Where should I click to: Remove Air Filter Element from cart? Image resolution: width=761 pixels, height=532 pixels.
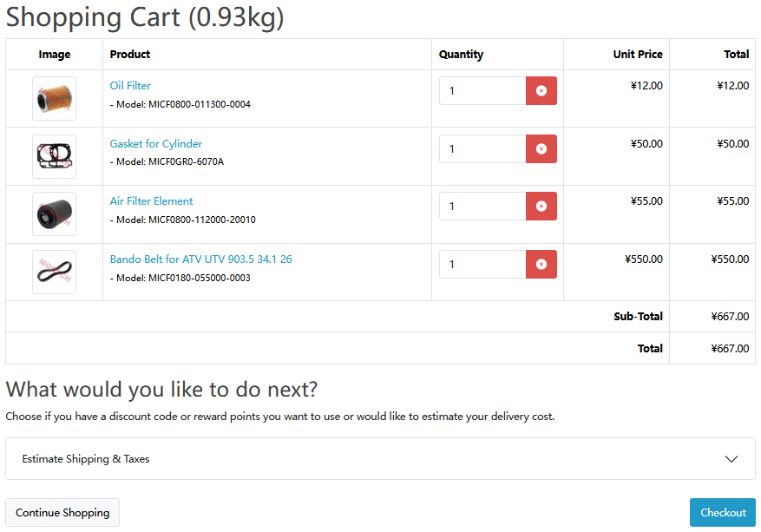coord(541,206)
